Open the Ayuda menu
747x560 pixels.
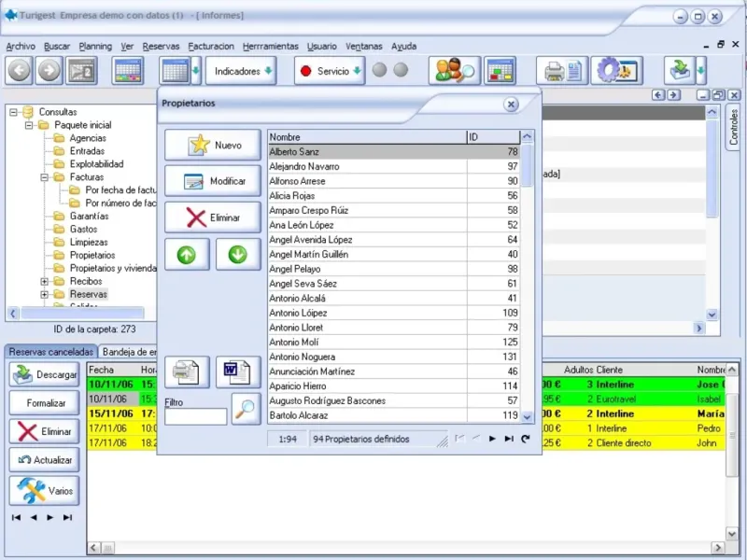pyautogui.click(x=404, y=46)
